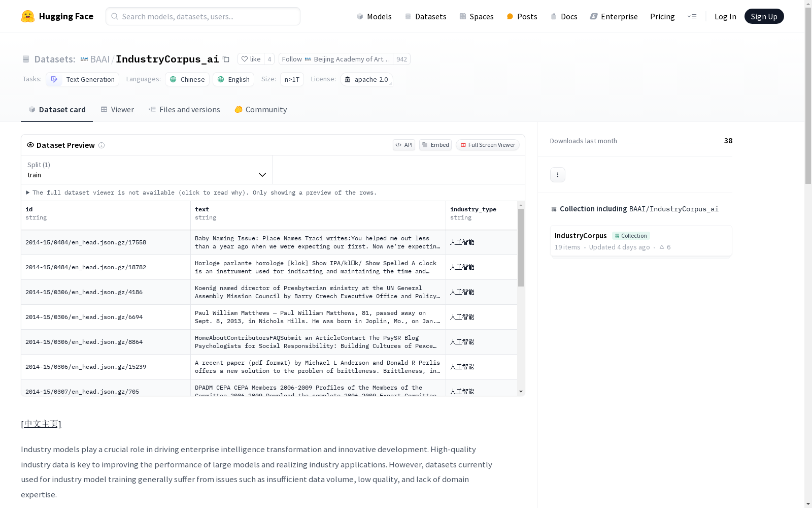Screen dimensions: 812x508
Task: Open the 942 followers count
Action: [401, 59]
